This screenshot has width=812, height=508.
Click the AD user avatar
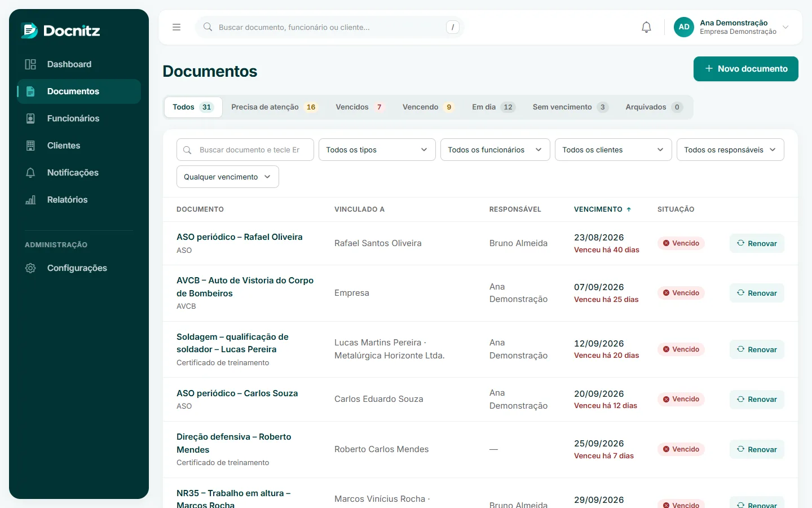pyautogui.click(x=684, y=27)
